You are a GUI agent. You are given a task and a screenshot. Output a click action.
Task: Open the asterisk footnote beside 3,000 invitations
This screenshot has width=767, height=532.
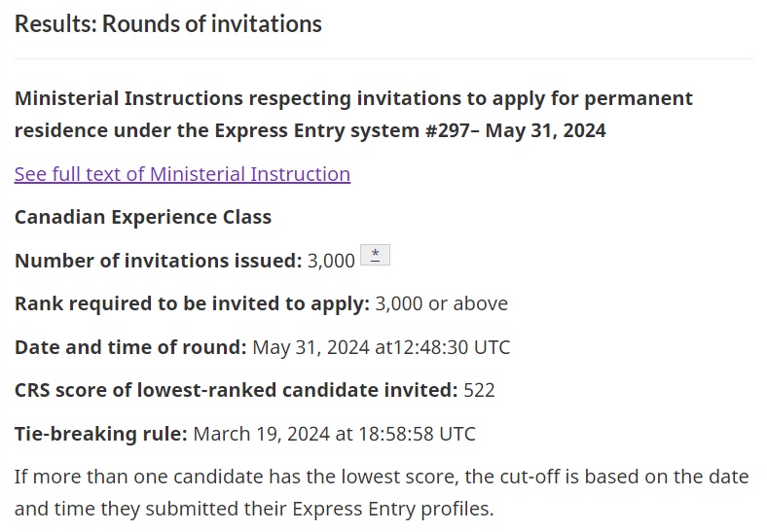point(375,255)
